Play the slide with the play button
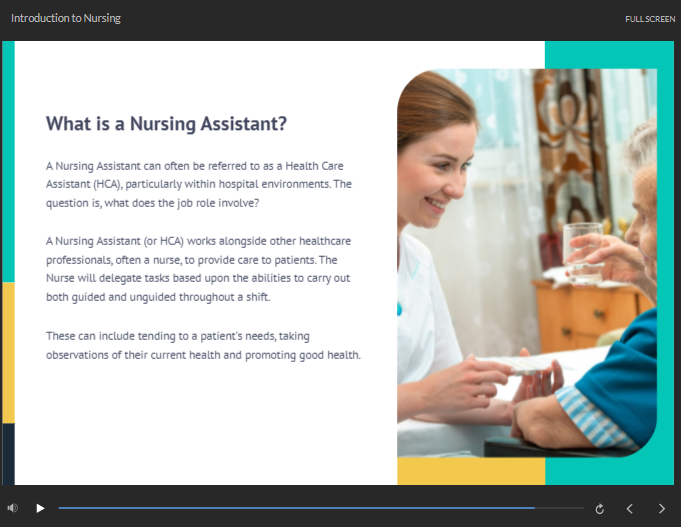Image resolution: width=681 pixels, height=527 pixels. 40,508
